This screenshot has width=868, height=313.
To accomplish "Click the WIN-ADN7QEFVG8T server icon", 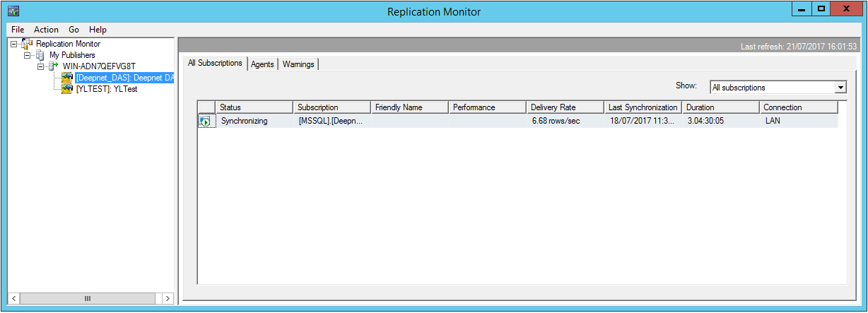I will (x=54, y=66).
